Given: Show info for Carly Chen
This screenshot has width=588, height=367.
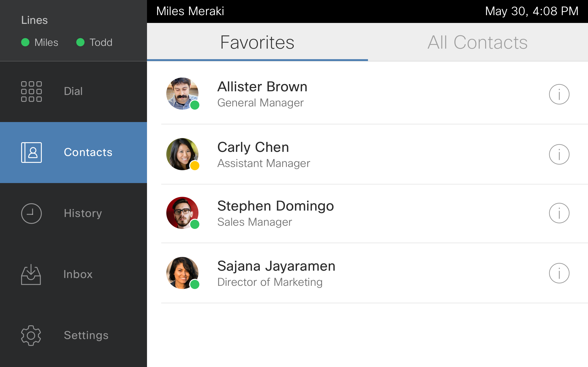Looking at the screenshot, I should 559,154.
